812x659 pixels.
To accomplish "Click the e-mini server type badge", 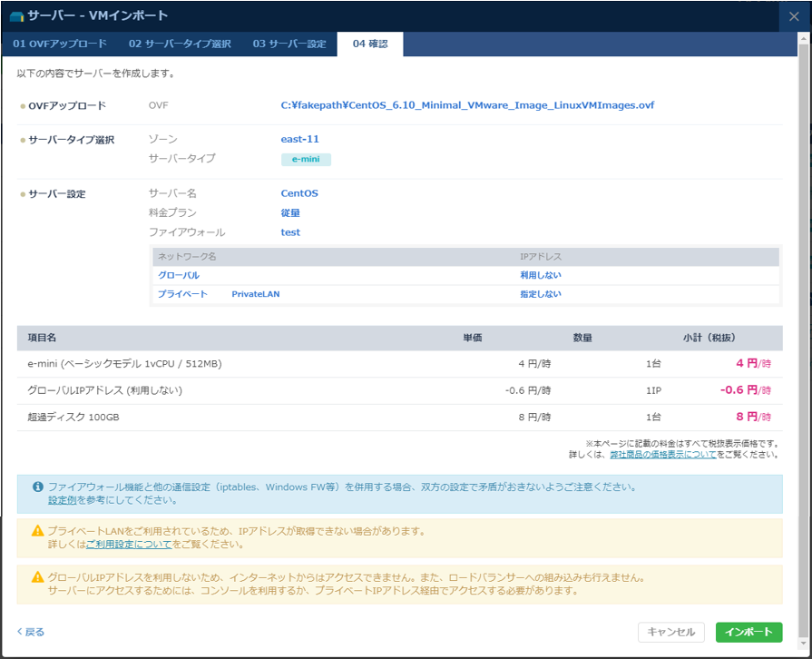I will pyautogui.click(x=306, y=160).
